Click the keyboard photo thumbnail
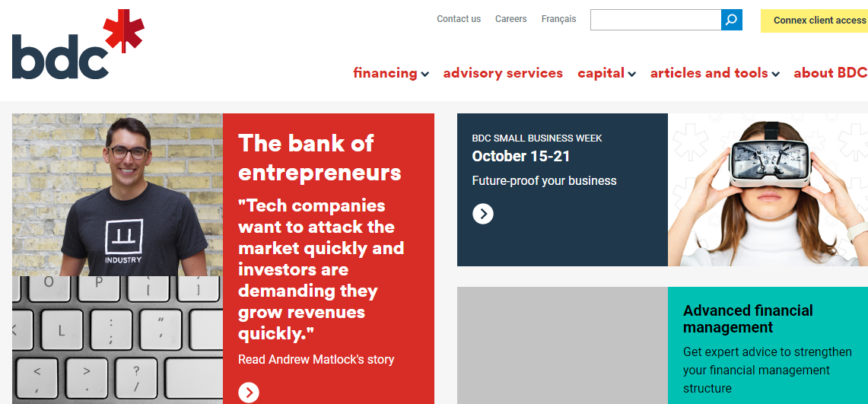The width and height of the screenshot is (868, 404). [117, 339]
